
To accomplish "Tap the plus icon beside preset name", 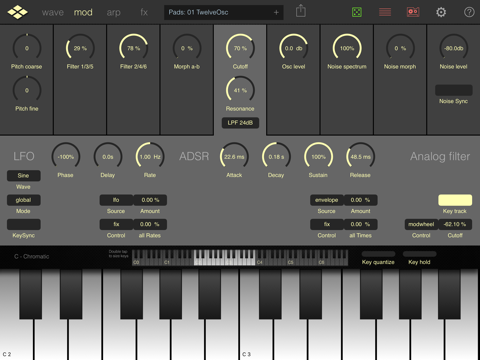I will (276, 12).
